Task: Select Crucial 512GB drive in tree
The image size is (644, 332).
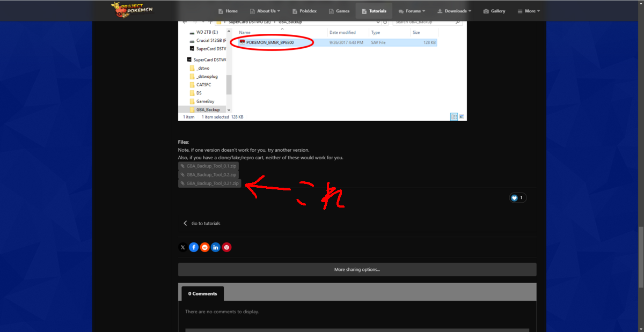Action: click(x=208, y=41)
